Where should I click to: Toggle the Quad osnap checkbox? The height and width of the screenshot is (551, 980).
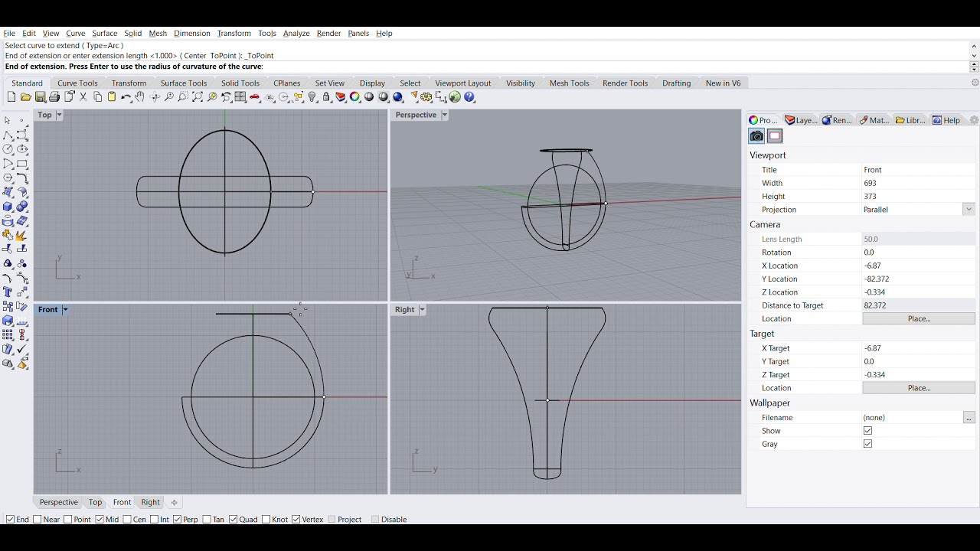(x=233, y=520)
